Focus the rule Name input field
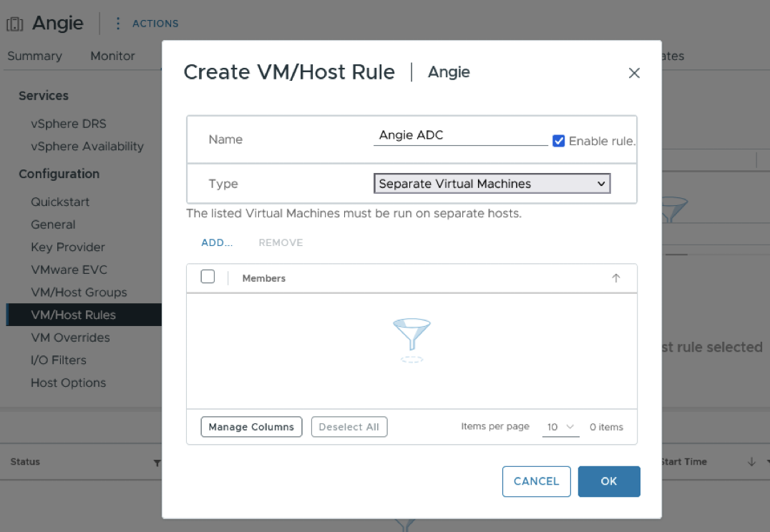Viewport: 770px width, 532px height. pos(460,135)
